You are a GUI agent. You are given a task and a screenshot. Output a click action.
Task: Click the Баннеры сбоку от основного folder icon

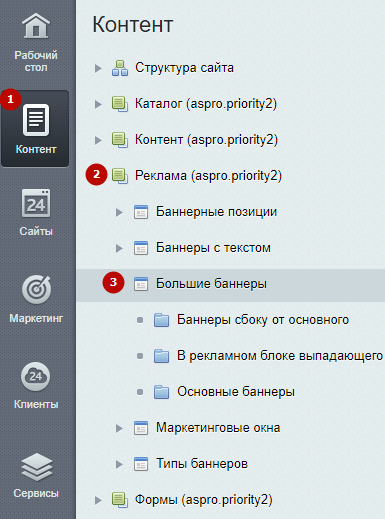click(161, 320)
